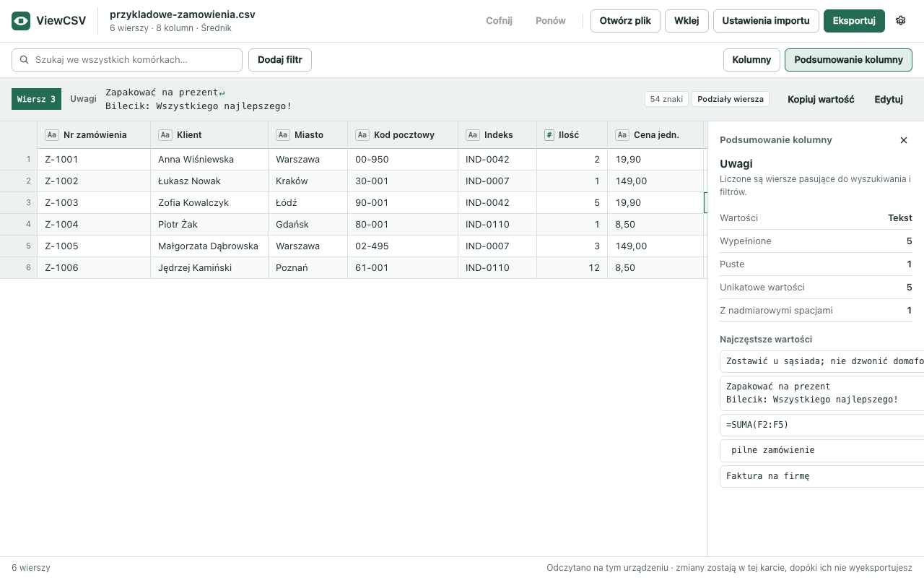Select cell Anna Wiśniewska

click(209, 159)
